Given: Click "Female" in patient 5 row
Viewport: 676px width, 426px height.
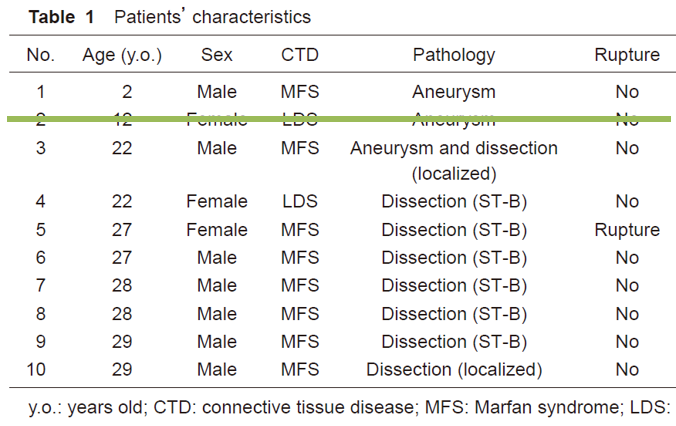Looking at the screenshot, I should [x=217, y=229].
